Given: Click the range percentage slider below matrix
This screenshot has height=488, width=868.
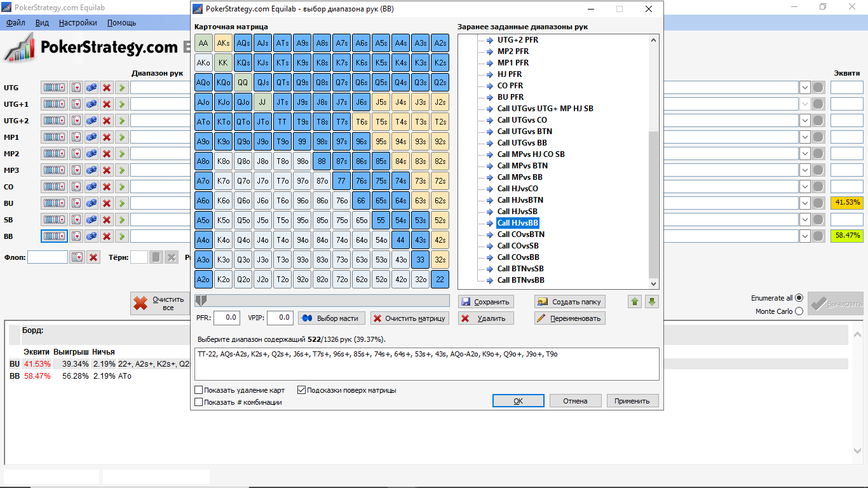Looking at the screenshot, I should click(x=322, y=301).
